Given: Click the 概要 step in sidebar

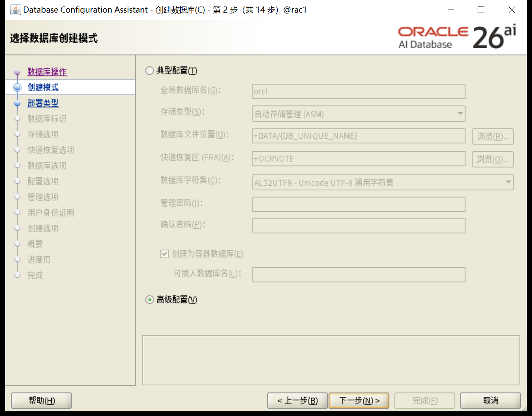Looking at the screenshot, I should pyautogui.click(x=35, y=244).
